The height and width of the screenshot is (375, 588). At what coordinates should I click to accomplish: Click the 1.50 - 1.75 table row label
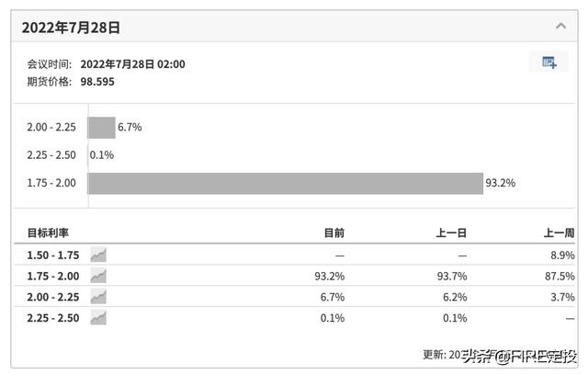coord(53,256)
